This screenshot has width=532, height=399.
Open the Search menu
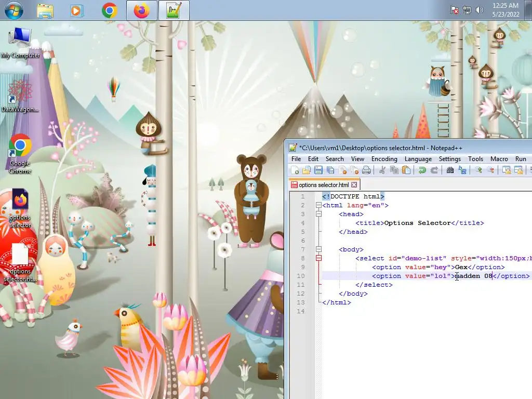coord(335,159)
